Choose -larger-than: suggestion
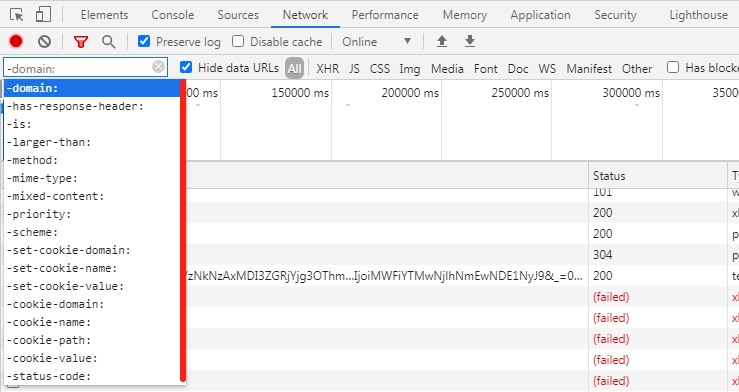739x392 pixels. (92, 142)
